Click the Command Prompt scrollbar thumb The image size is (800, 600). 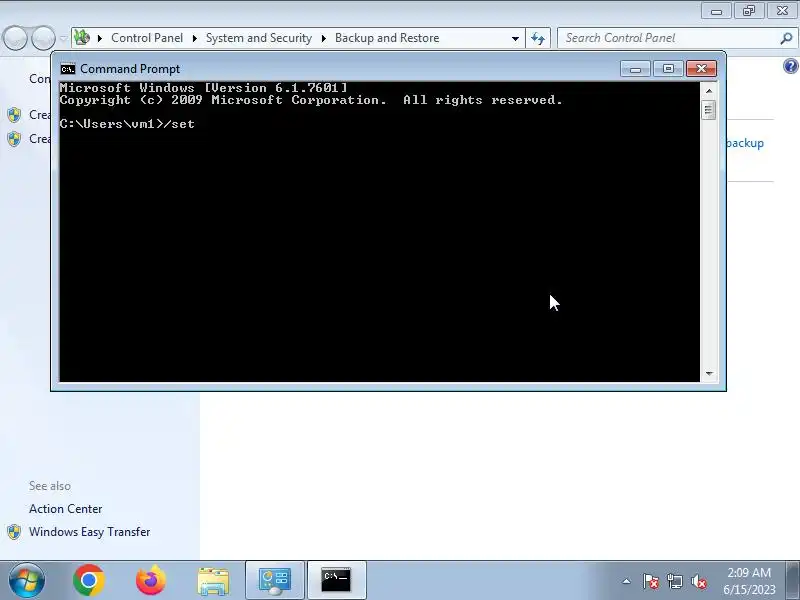[x=709, y=110]
